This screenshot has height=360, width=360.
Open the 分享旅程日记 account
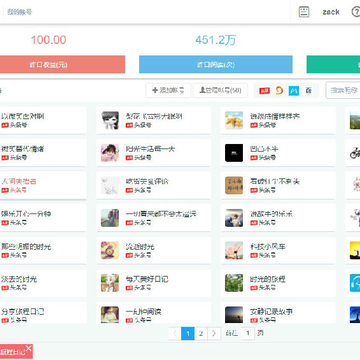23,312
